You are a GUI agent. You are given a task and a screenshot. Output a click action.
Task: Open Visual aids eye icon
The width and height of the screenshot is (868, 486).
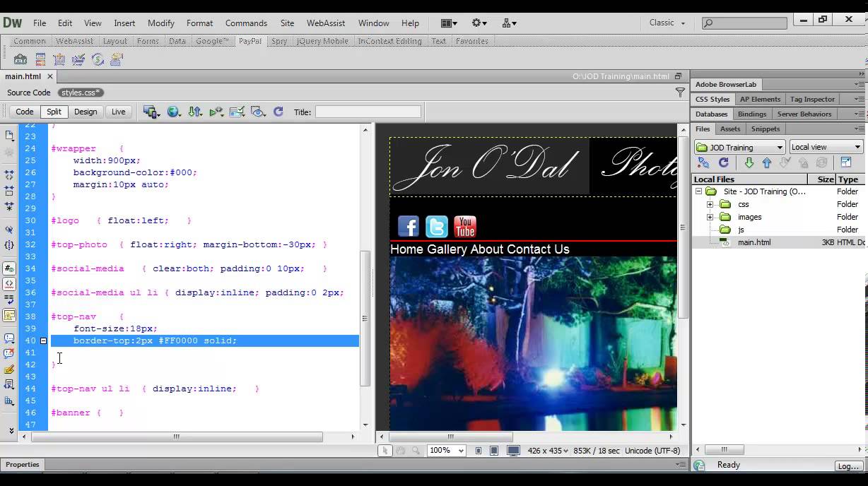258,112
